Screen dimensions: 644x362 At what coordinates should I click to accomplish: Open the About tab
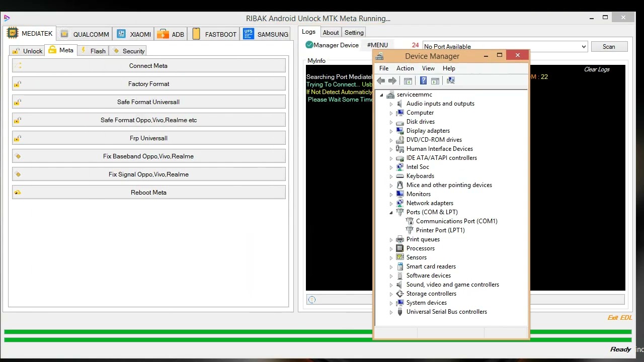tap(331, 32)
